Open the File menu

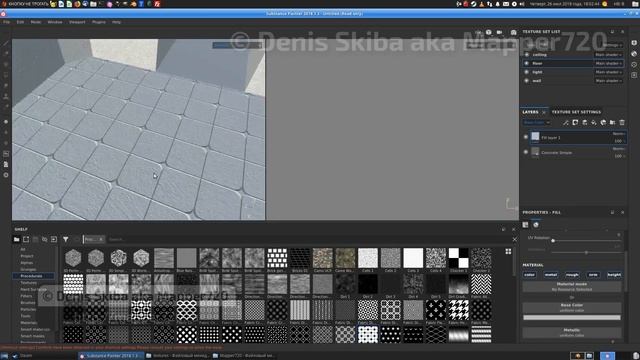click(7, 22)
